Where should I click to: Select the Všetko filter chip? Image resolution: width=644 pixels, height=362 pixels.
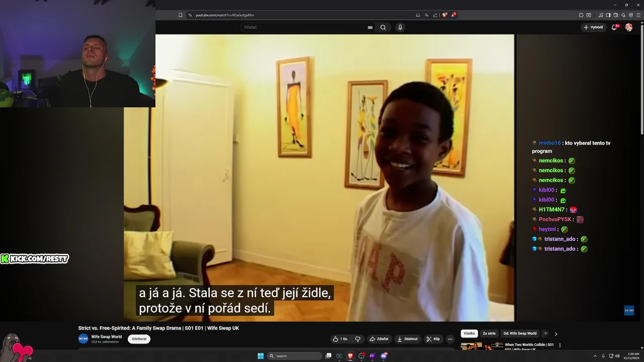coord(469,333)
